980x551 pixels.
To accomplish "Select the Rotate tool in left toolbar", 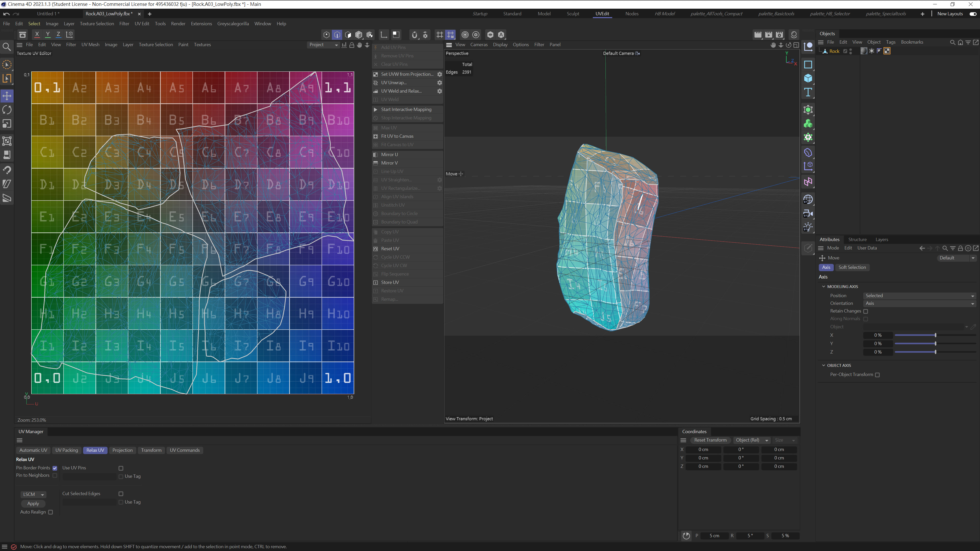I will (x=7, y=110).
